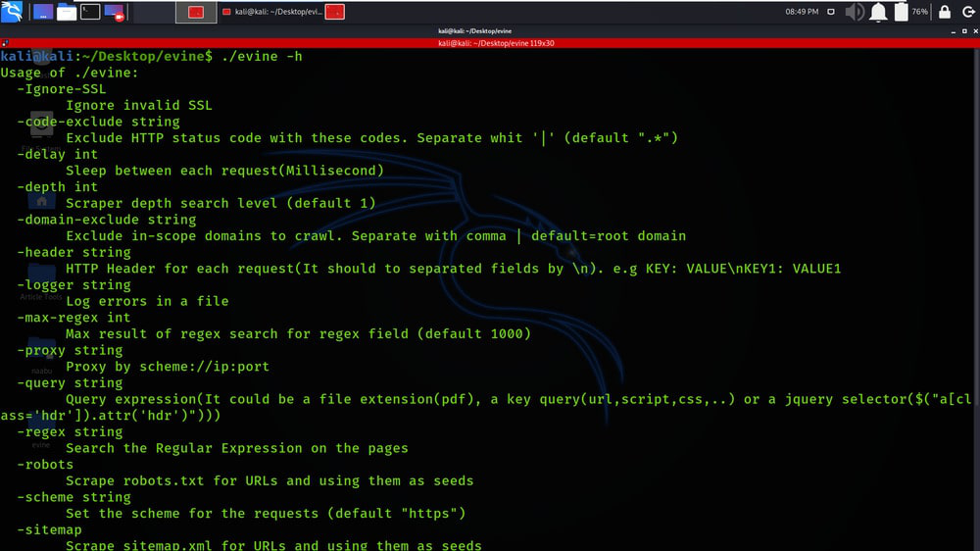Click the -proxy string option

[70, 350]
